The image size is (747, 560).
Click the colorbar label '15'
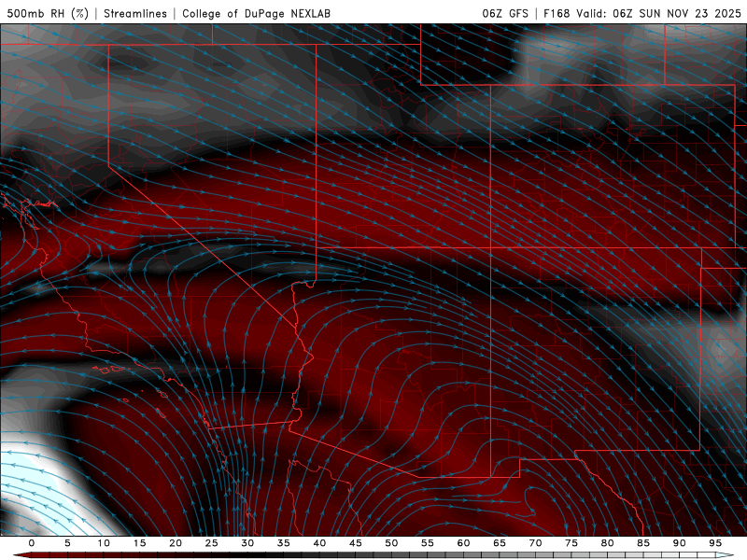[x=139, y=543]
